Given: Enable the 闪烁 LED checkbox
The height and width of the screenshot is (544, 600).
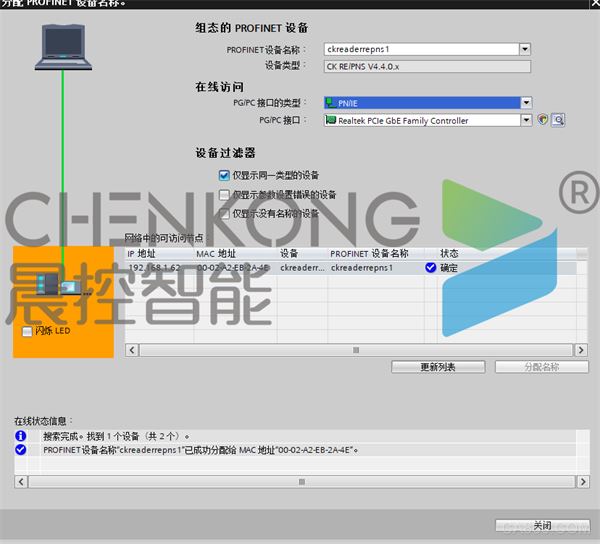Looking at the screenshot, I should pos(26,331).
